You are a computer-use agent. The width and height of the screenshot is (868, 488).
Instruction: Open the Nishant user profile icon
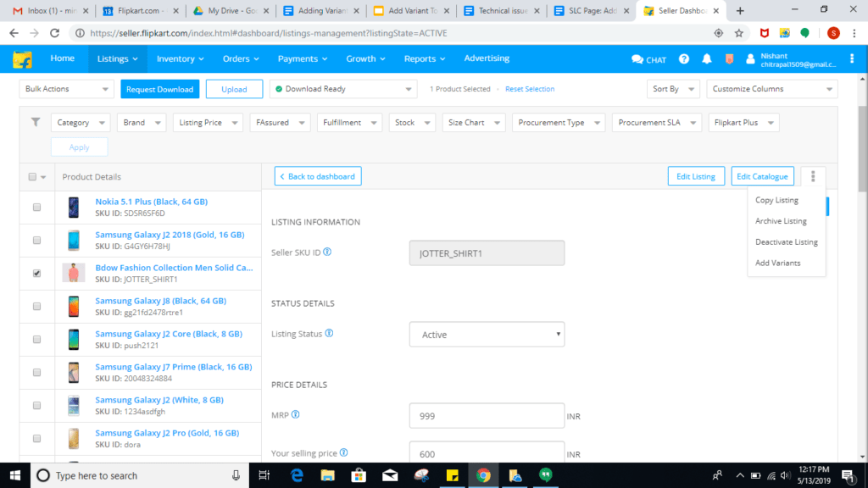(x=751, y=58)
